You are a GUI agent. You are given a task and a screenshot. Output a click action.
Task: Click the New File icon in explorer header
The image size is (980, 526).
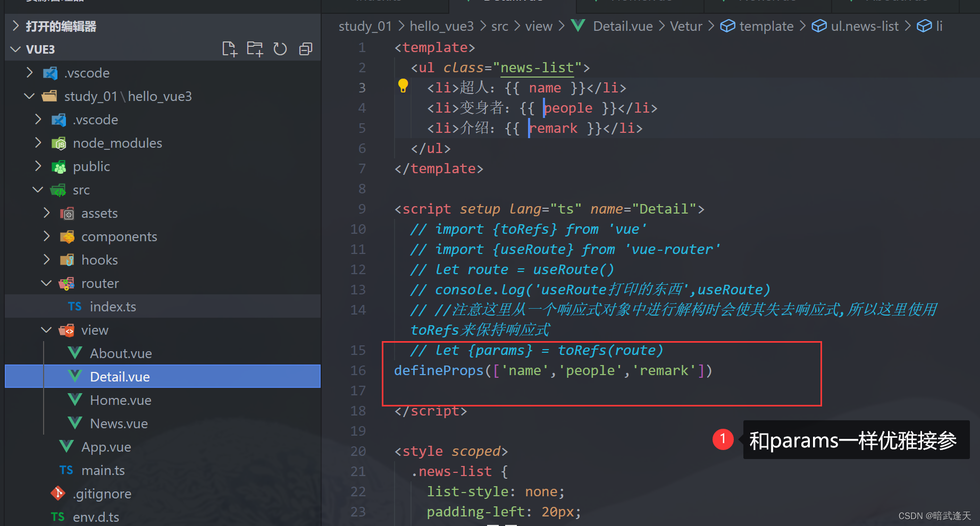229,49
